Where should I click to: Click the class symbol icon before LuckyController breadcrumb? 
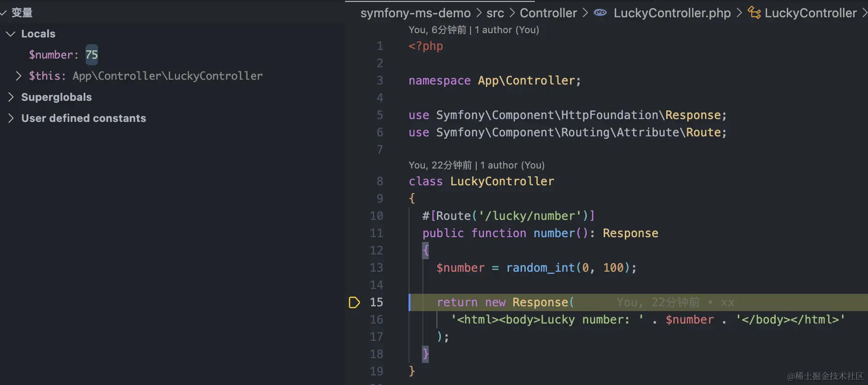point(754,13)
